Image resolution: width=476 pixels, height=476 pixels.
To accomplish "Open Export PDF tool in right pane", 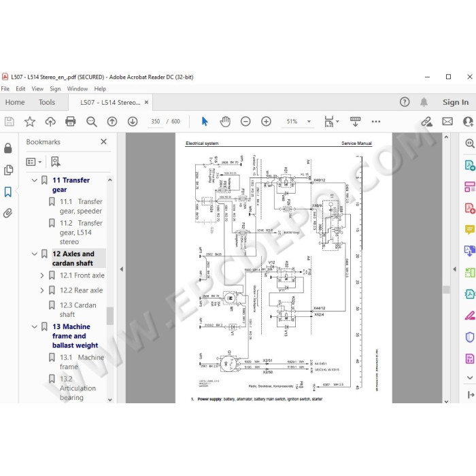I will (x=470, y=165).
